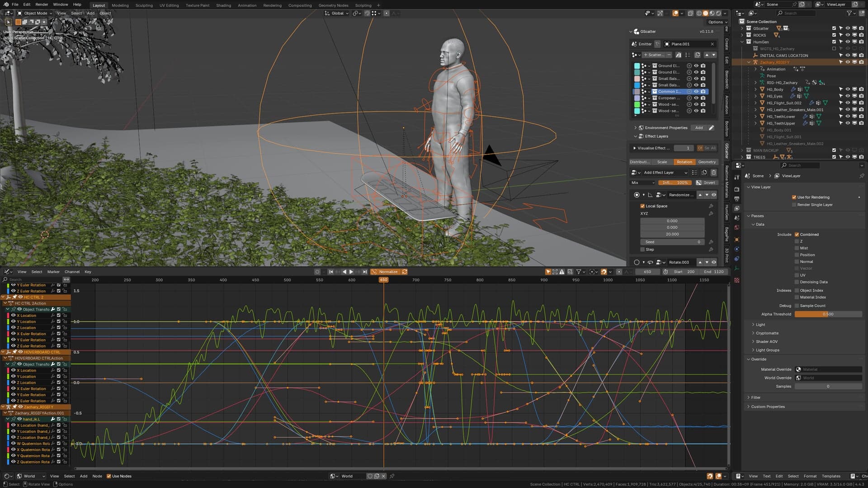This screenshot has width=868, height=488.
Task: Click the Scatter add button
Action: (654, 55)
